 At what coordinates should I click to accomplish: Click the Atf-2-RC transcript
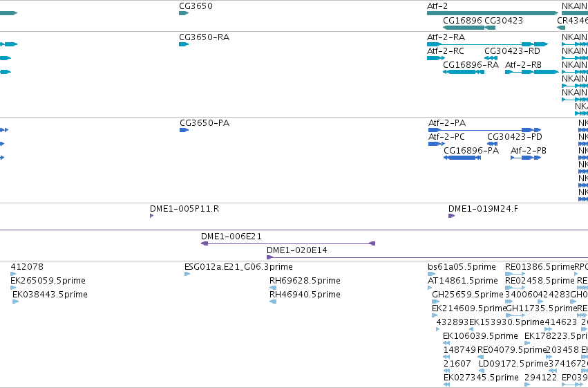(x=436, y=58)
